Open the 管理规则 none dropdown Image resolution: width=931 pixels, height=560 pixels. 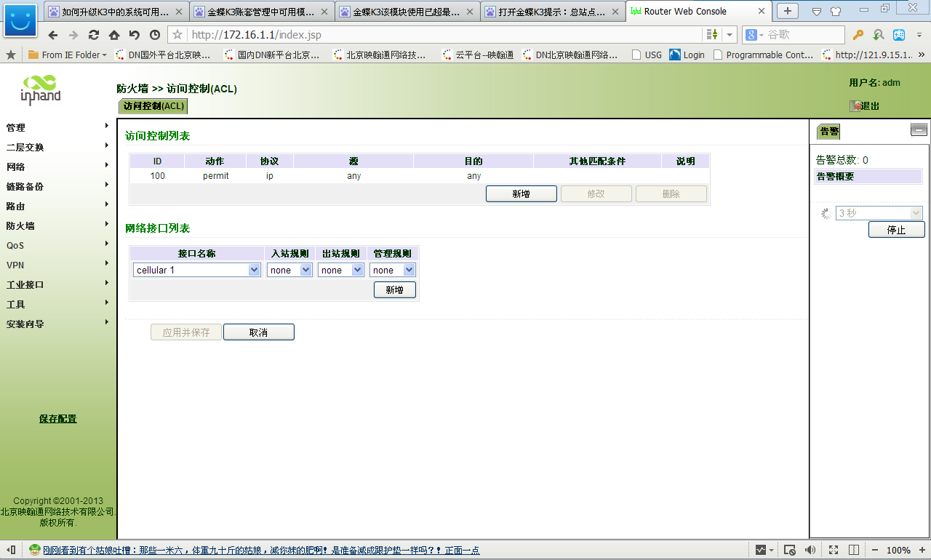(x=393, y=270)
